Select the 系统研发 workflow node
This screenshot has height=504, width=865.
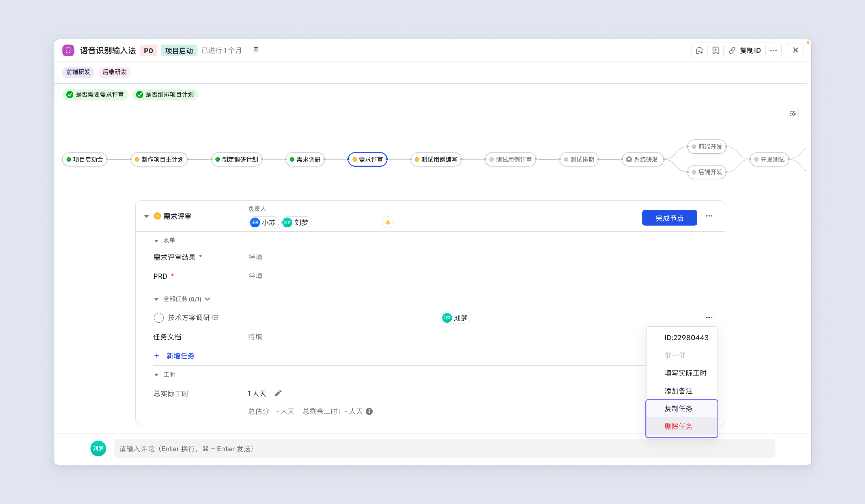[643, 159]
